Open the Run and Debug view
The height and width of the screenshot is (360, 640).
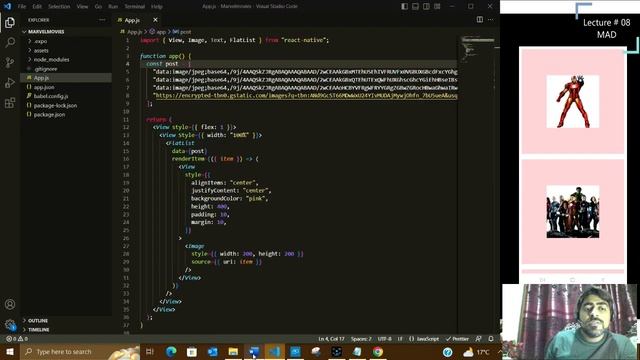tap(10, 82)
